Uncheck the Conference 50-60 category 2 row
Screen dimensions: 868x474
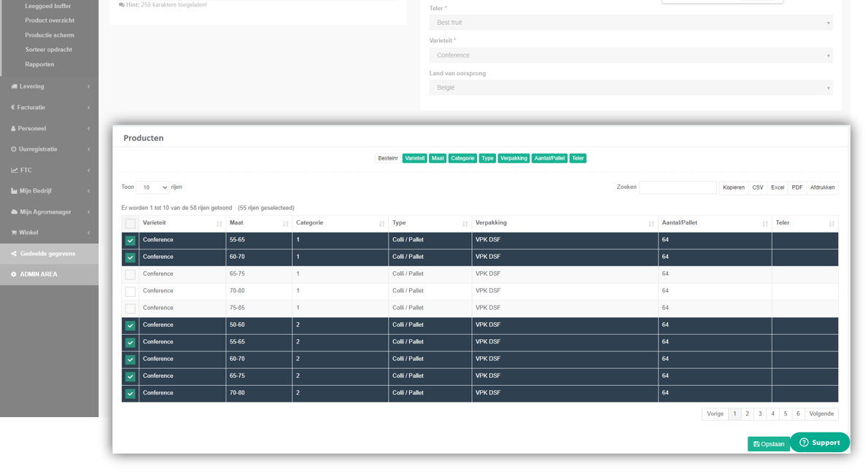point(130,325)
